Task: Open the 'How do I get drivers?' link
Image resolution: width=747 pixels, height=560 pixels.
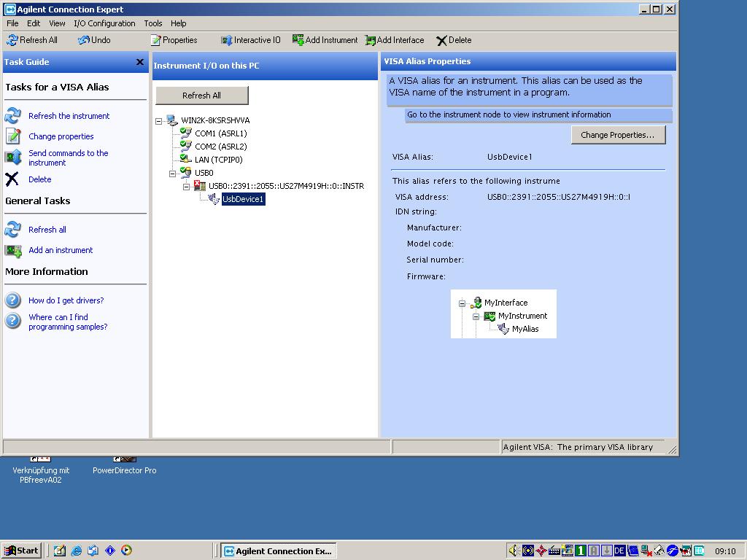Action: point(66,300)
